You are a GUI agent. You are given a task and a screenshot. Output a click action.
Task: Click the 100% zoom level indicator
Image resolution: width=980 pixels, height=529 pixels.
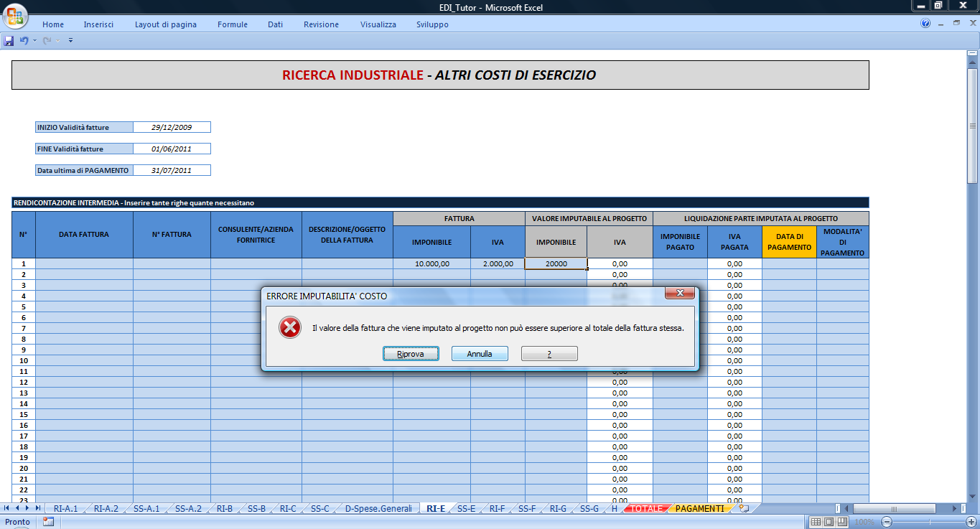coord(864,522)
